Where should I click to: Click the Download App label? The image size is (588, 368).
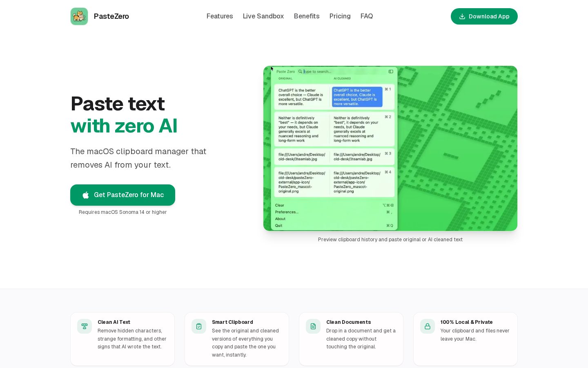pyautogui.click(x=489, y=16)
